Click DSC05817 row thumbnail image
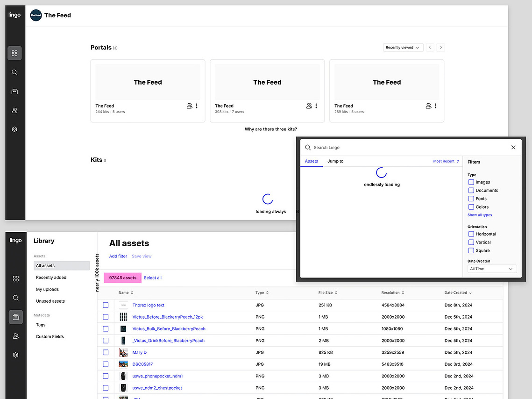This screenshot has width=532, height=399. tap(123, 364)
